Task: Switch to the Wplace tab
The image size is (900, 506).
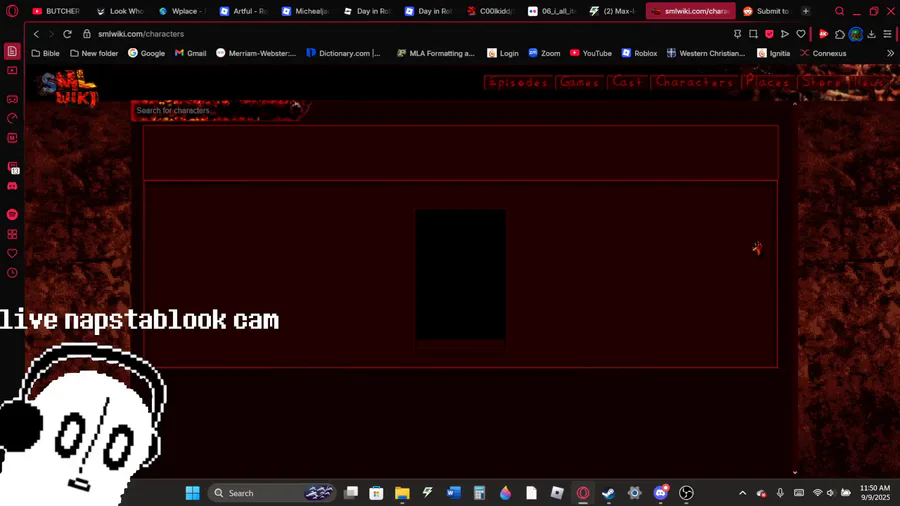Action: (x=182, y=11)
